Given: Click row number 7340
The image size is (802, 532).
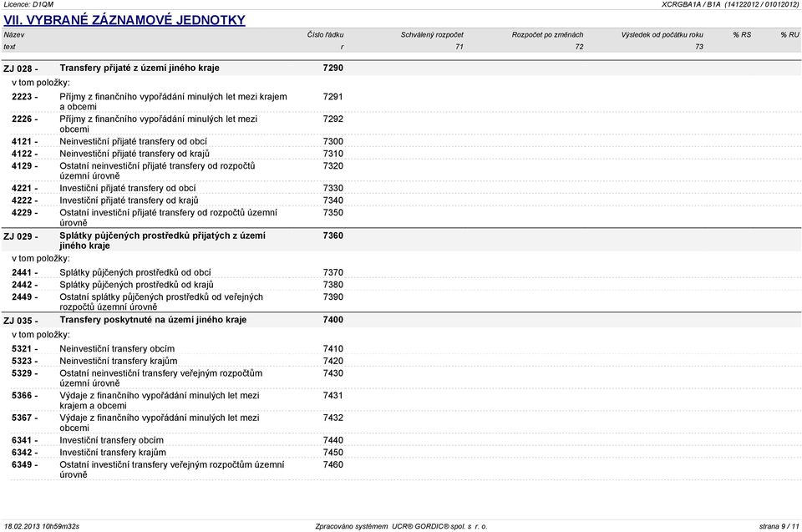Looking at the screenshot, I should point(333,200).
